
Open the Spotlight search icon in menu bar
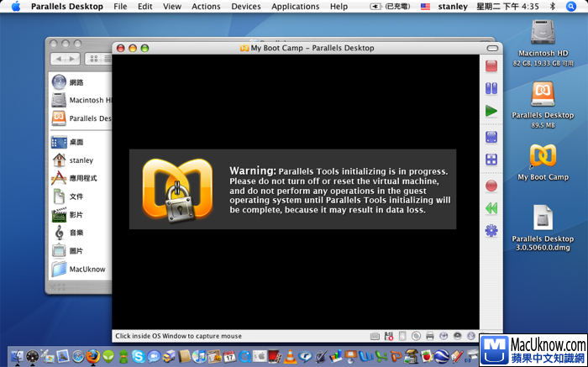click(x=571, y=7)
